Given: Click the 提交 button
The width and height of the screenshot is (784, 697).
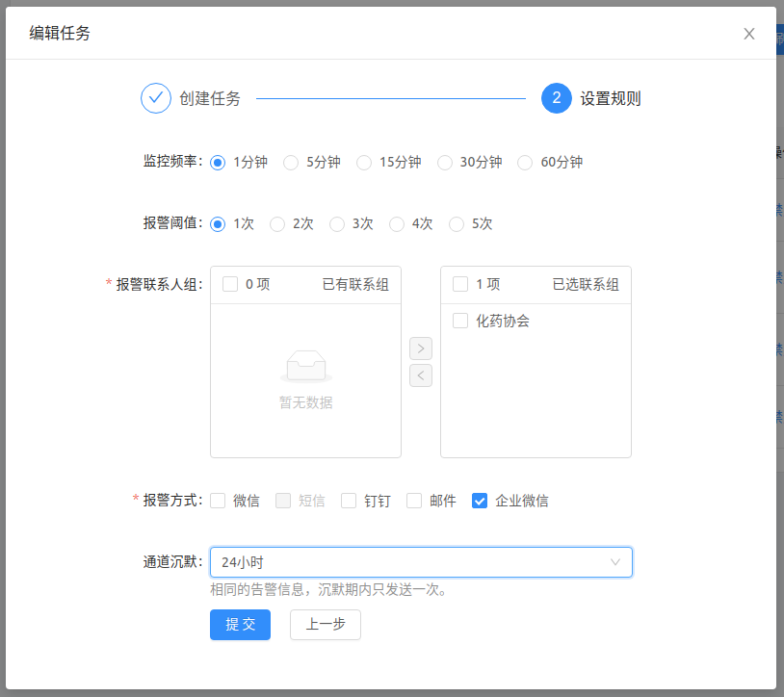Looking at the screenshot, I should pyautogui.click(x=240, y=625).
